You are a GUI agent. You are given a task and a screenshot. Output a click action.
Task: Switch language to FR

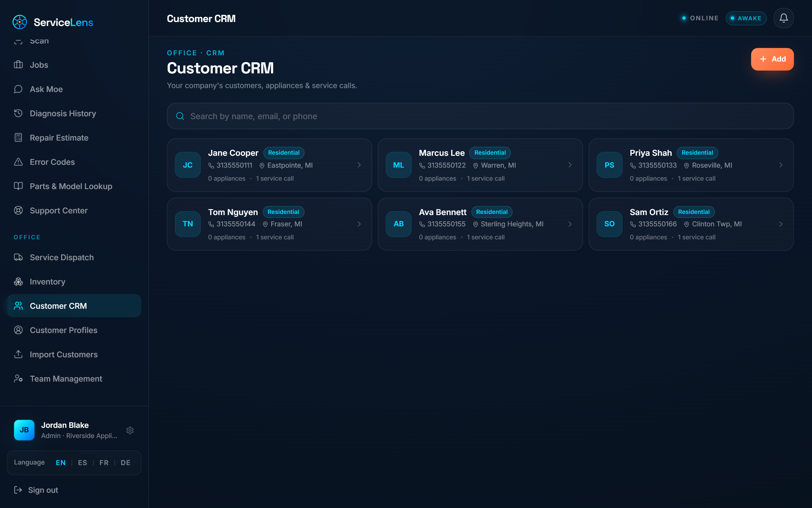point(104,463)
